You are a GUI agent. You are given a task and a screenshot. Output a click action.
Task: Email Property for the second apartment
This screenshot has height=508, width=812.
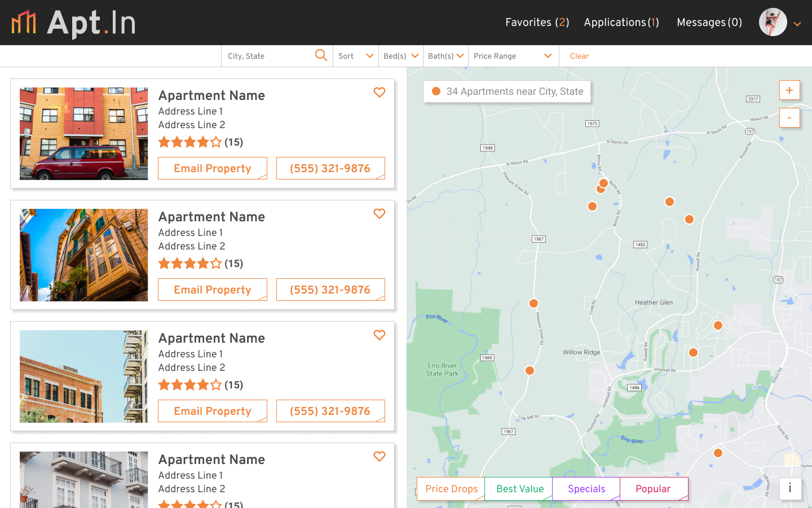click(213, 290)
